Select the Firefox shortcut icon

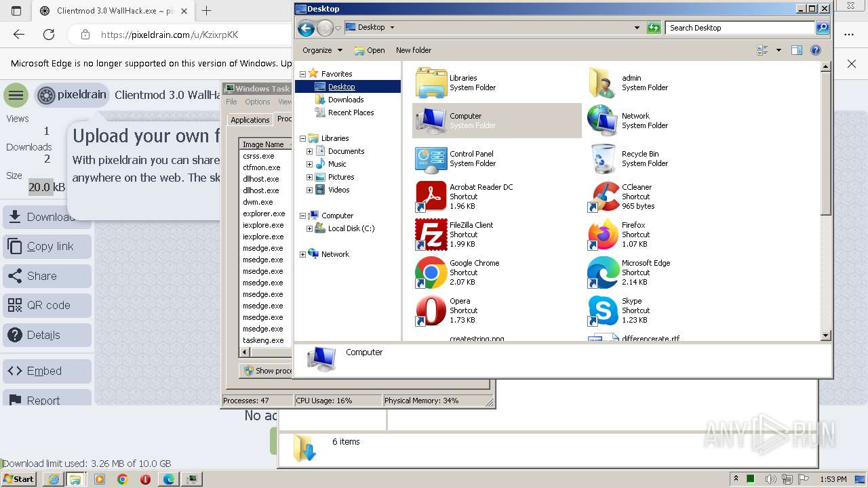(x=603, y=235)
